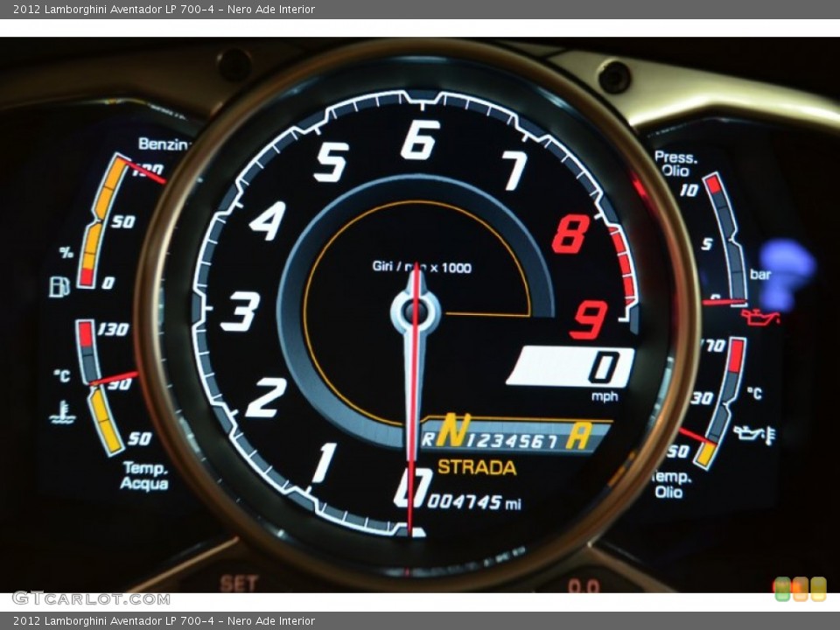The image size is (840, 630).
Task: Click the red oil can warning icon
Action: (760, 317)
